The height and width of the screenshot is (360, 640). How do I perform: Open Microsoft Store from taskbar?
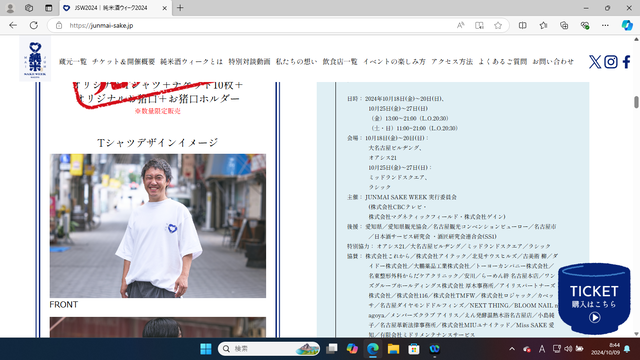(414, 349)
